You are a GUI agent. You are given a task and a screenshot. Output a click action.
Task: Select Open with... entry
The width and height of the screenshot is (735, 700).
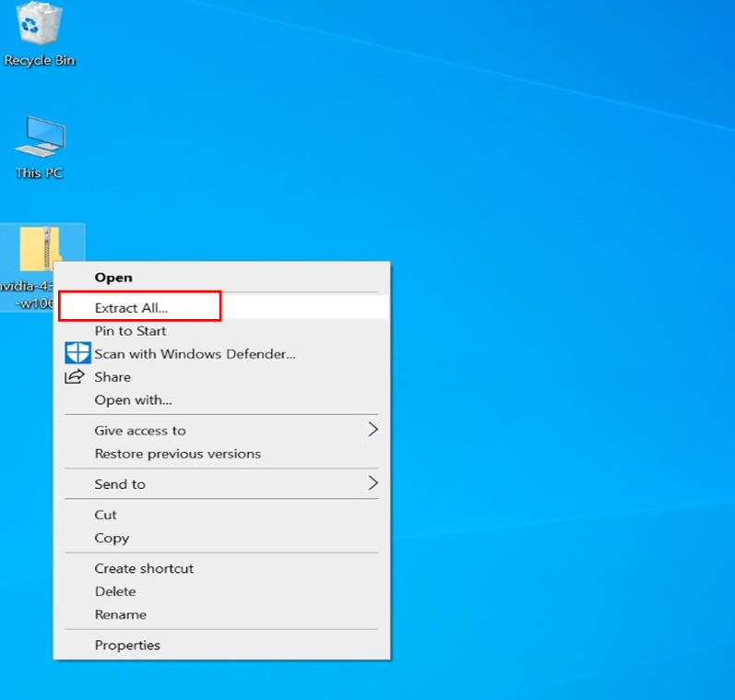point(221,399)
